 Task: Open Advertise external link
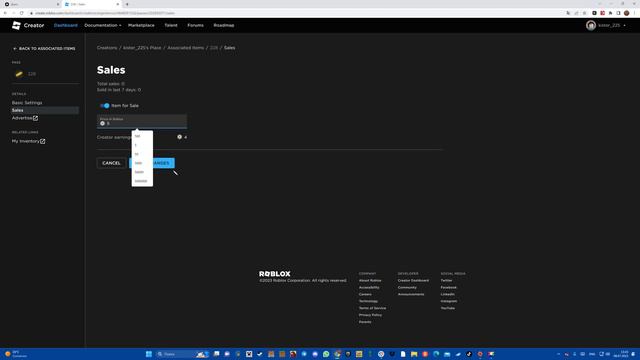click(x=25, y=118)
